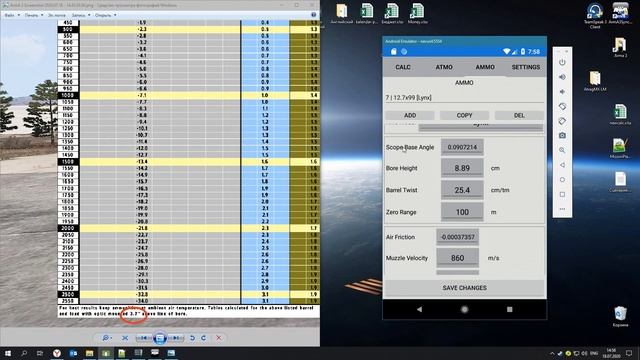The height and width of the screenshot is (360, 640).
Task: Open Yandex Browser from taskbar
Action: [57, 353]
